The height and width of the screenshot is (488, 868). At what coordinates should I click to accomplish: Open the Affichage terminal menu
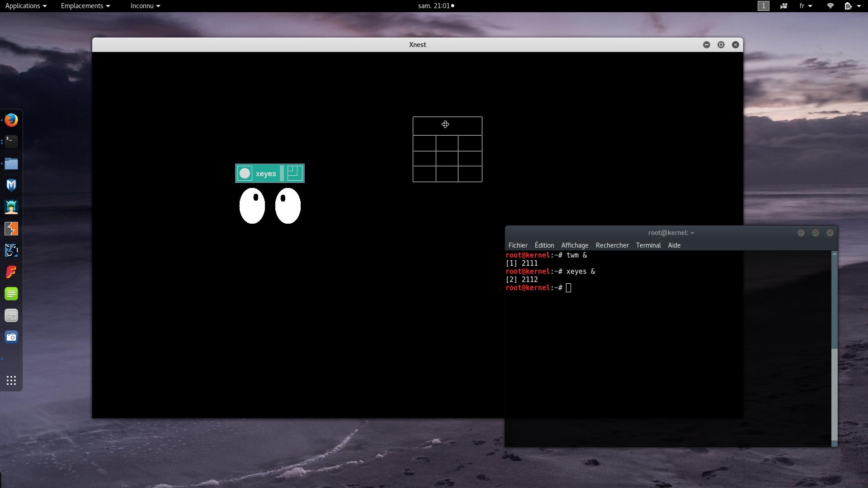tap(575, 245)
